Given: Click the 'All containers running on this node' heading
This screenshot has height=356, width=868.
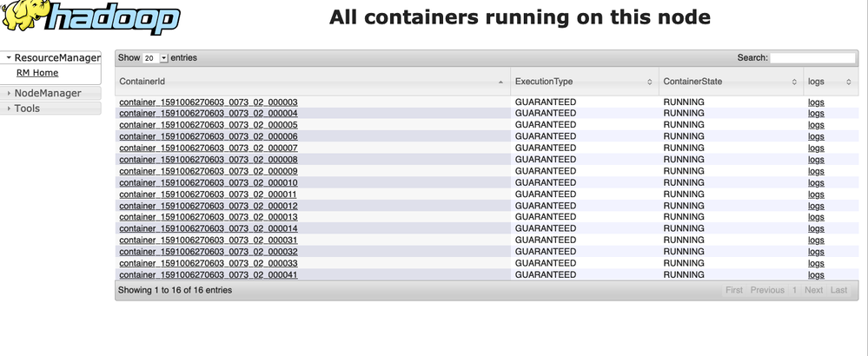Looking at the screenshot, I should click(x=520, y=17).
